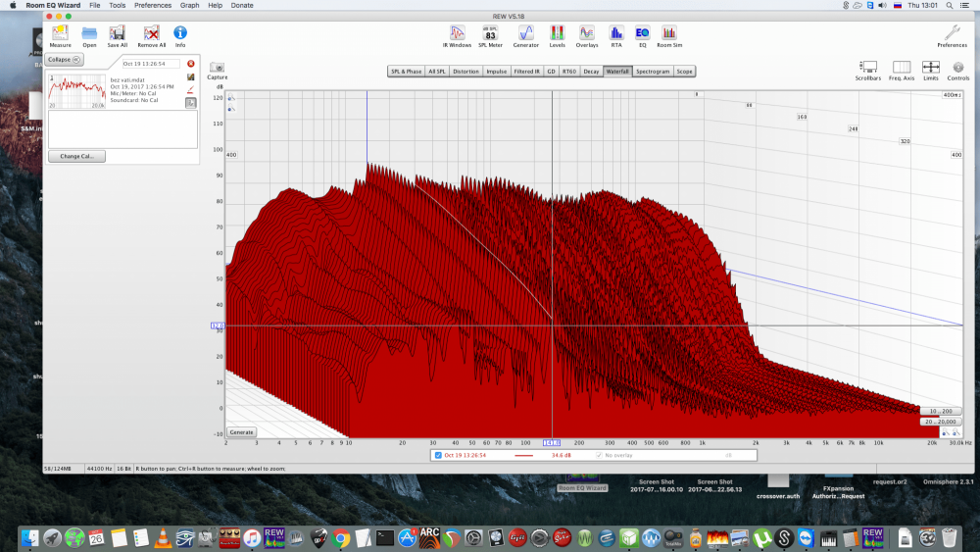Click the Change Cal... button
This screenshot has height=552, width=980.
coord(76,156)
